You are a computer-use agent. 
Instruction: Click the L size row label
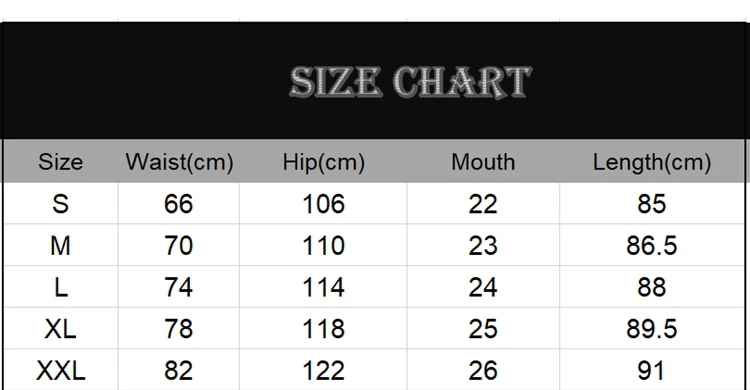pyautogui.click(x=60, y=287)
